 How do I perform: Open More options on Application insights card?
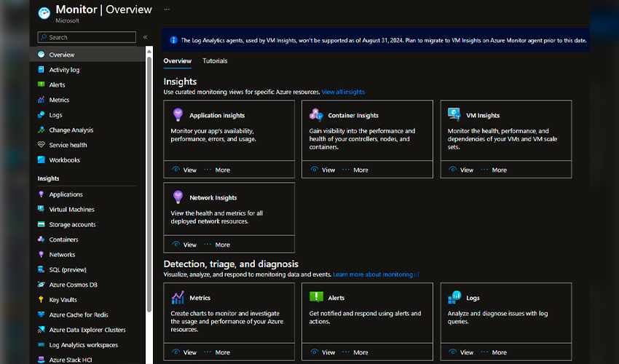217,170
